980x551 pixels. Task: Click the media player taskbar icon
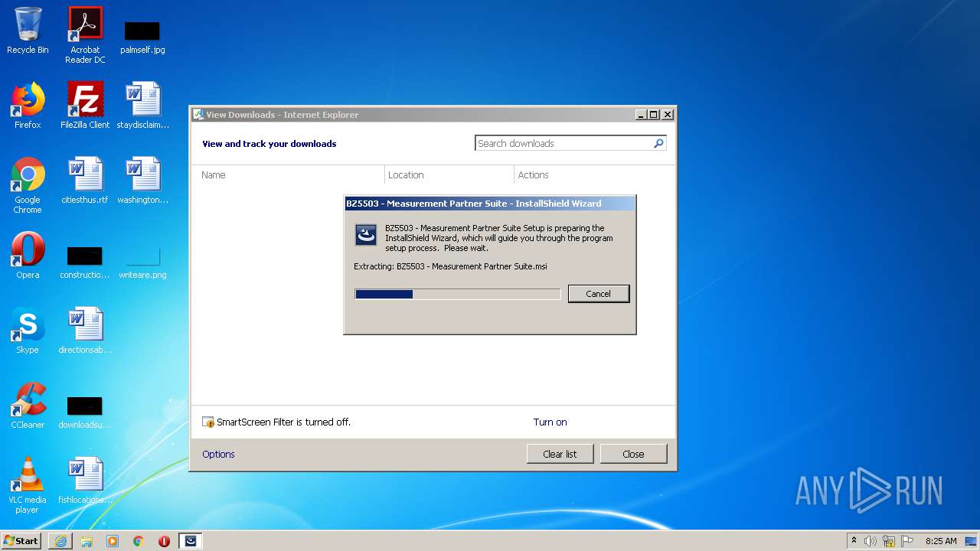(x=113, y=541)
